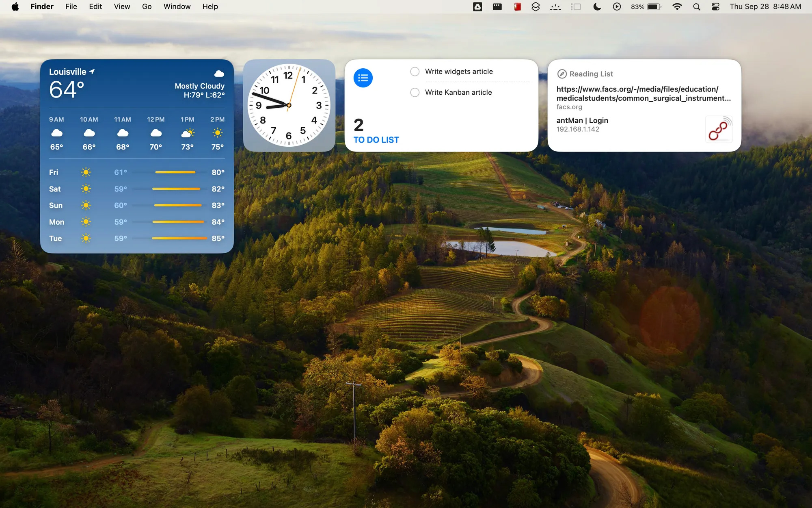Open the View menu

tap(122, 7)
